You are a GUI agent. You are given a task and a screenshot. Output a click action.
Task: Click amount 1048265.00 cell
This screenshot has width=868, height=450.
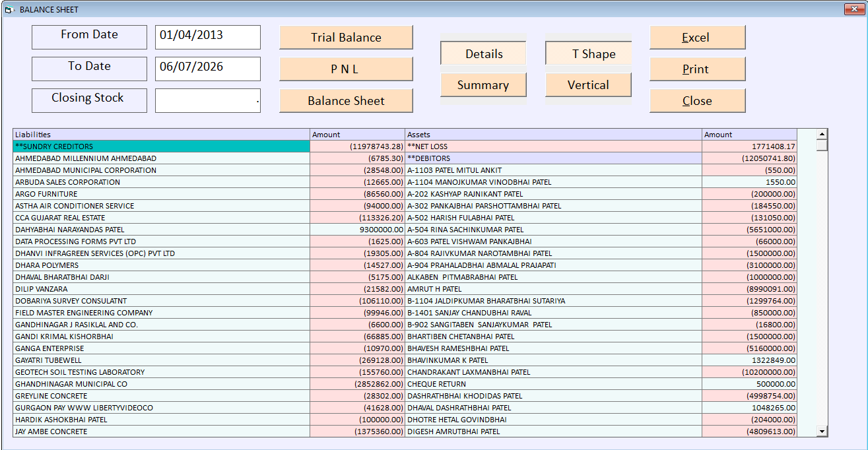[749, 408]
